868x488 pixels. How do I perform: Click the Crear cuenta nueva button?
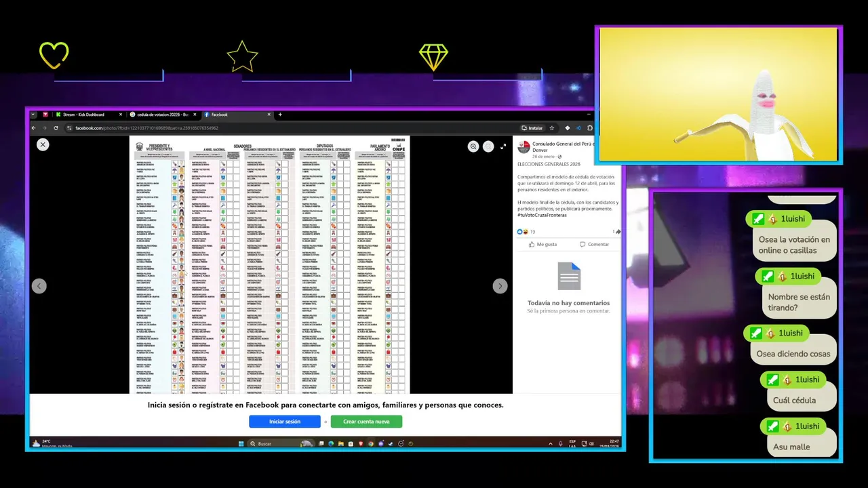(x=366, y=422)
